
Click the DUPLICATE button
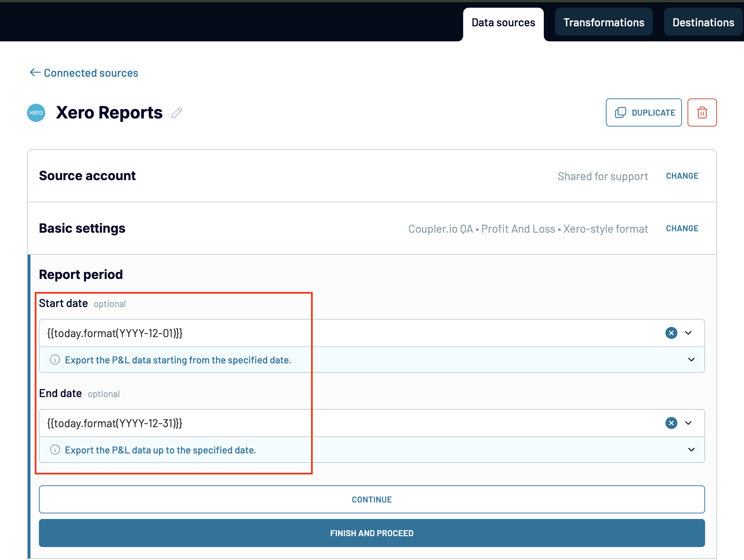644,112
